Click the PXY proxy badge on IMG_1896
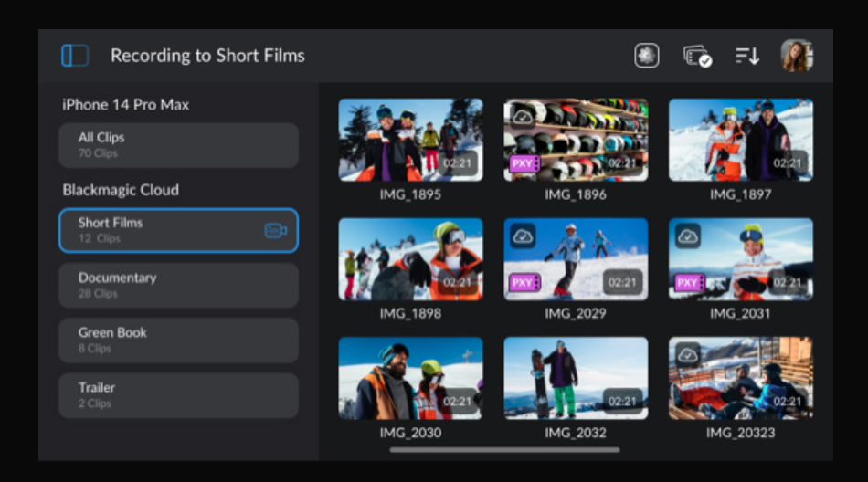The image size is (868, 482). click(524, 164)
